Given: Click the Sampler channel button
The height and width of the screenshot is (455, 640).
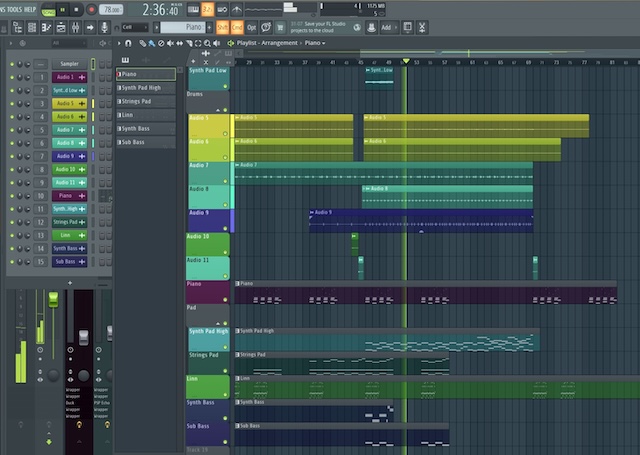Looking at the screenshot, I should coord(69,64).
